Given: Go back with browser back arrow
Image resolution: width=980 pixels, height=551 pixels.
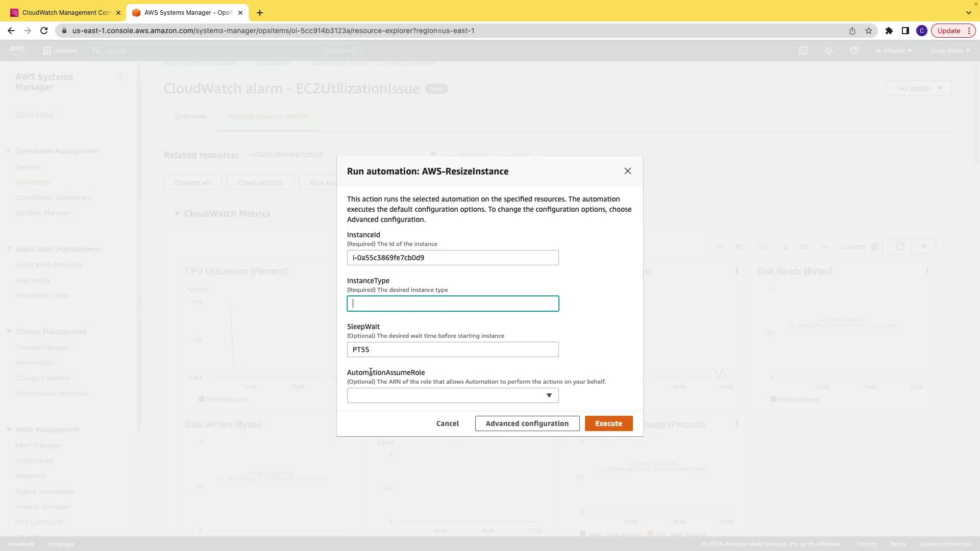Looking at the screenshot, I should click(x=11, y=31).
